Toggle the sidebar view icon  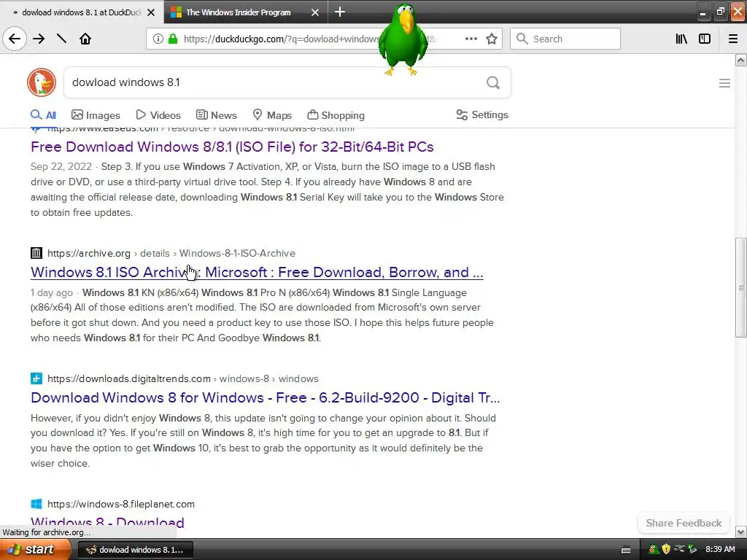[x=705, y=39]
